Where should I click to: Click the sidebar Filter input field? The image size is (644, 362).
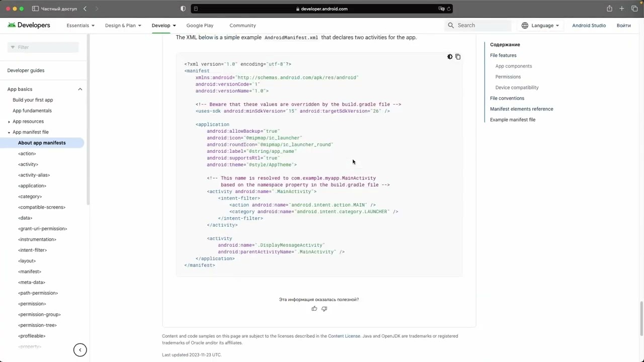tap(43, 47)
